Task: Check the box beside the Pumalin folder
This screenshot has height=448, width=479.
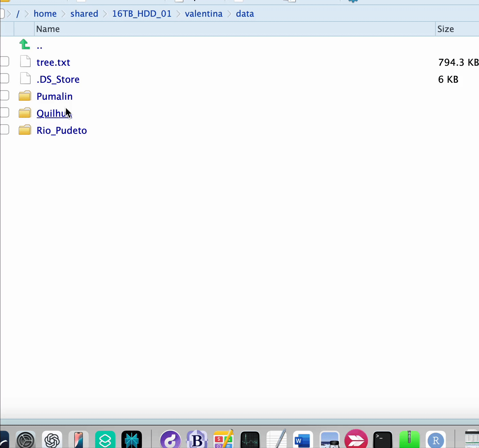Action: [x=4, y=96]
